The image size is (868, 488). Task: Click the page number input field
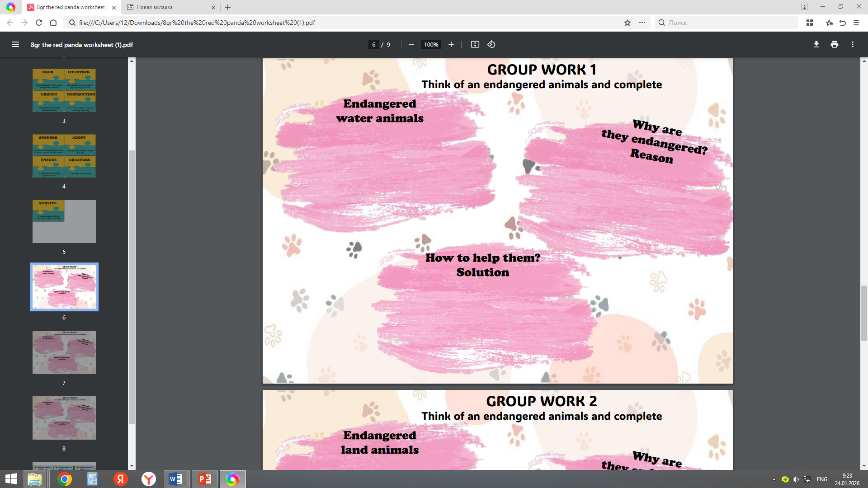pos(373,44)
